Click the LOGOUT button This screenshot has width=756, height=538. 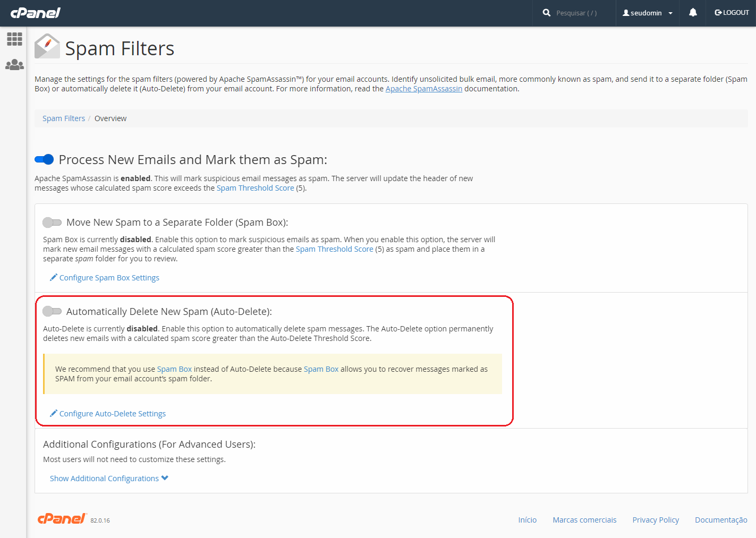tap(732, 13)
